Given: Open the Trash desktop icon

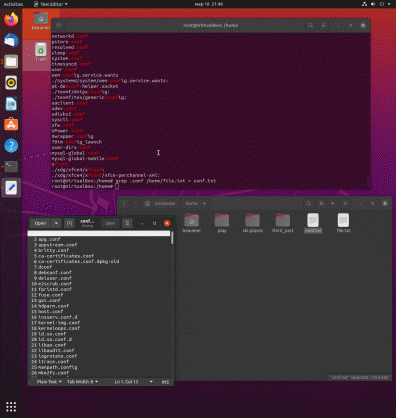Looking at the screenshot, I should [41, 52].
